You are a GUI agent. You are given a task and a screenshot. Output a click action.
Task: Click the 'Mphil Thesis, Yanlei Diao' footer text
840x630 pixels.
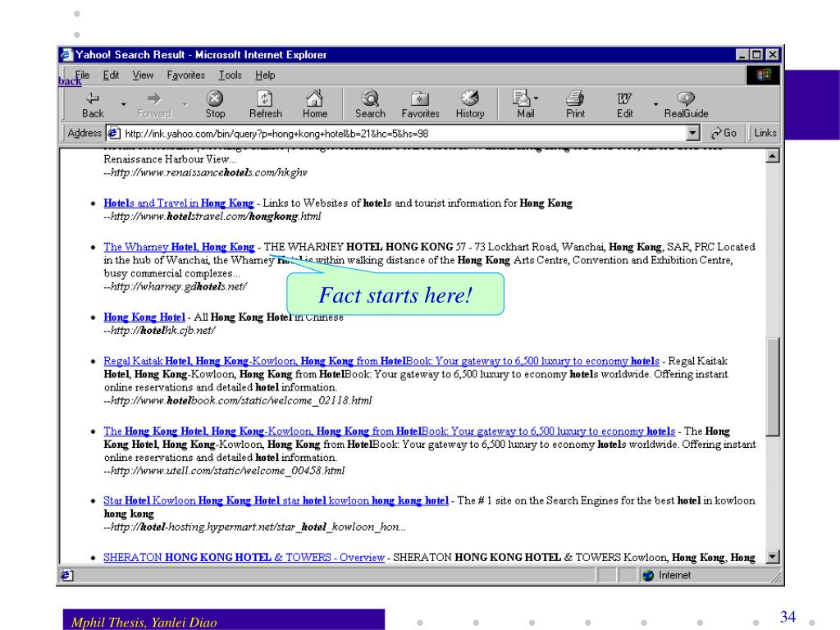coord(144,622)
